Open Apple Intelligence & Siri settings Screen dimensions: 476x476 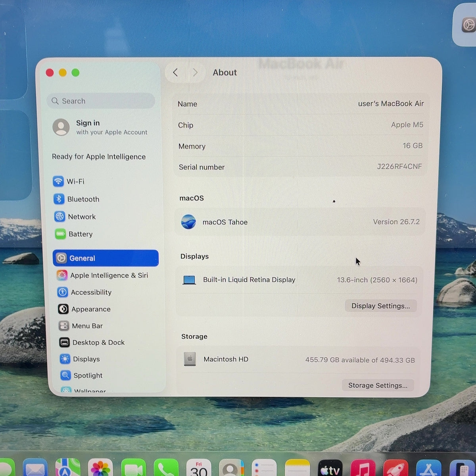[102, 275]
